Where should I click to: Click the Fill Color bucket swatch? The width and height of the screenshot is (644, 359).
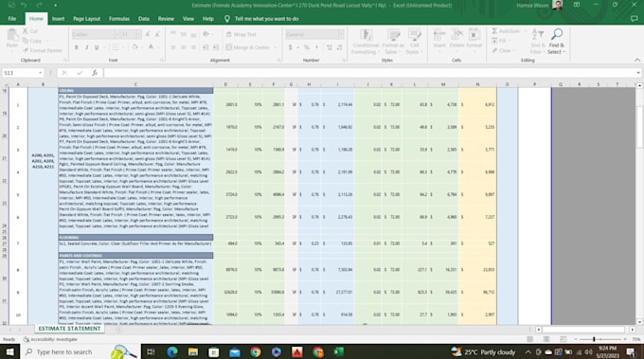click(134, 47)
